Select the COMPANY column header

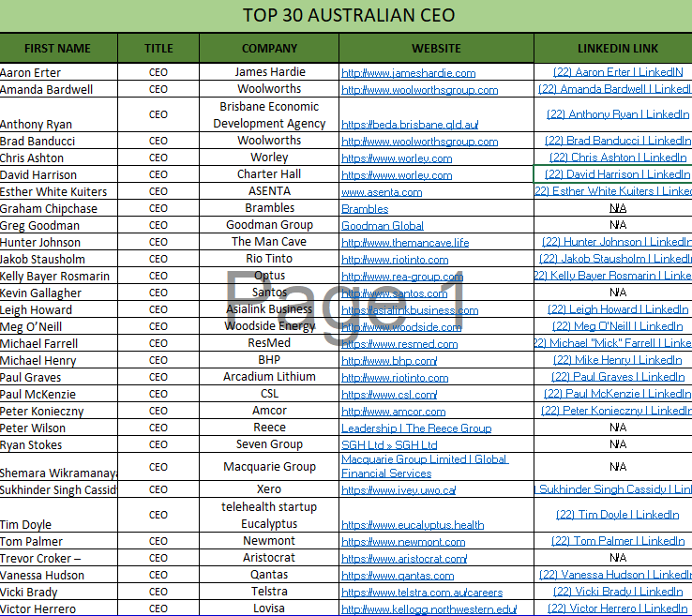tap(269, 48)
